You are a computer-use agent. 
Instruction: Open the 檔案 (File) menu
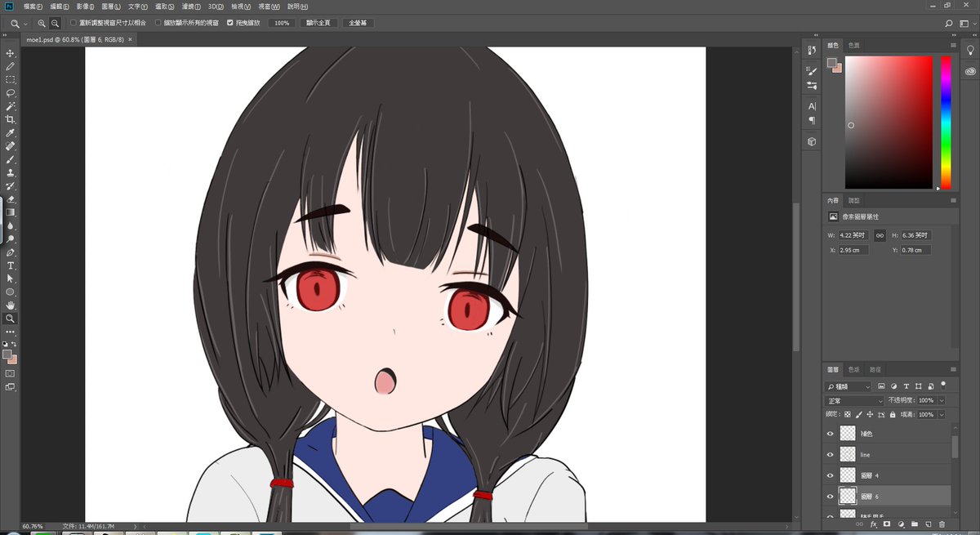click(33, 7)
